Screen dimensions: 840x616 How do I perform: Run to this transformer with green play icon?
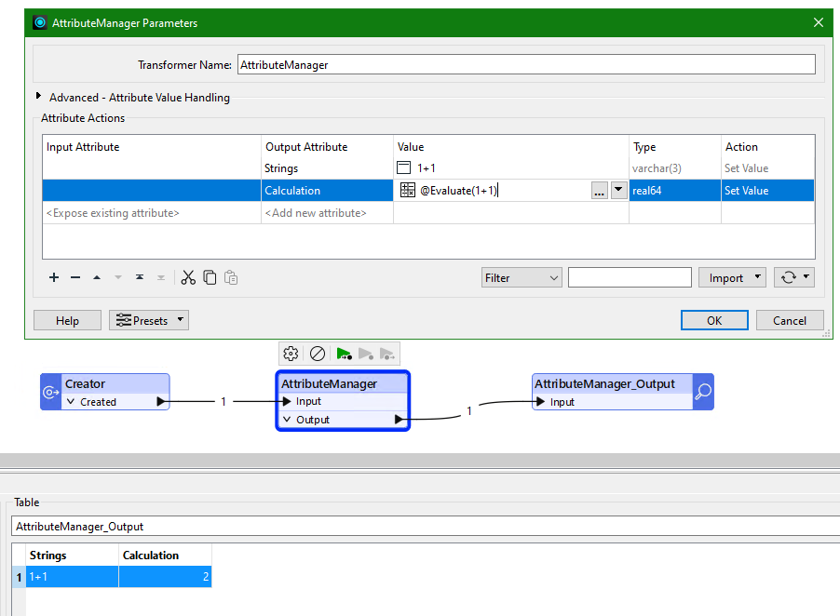pyautogui.click(x=344, y=354)
